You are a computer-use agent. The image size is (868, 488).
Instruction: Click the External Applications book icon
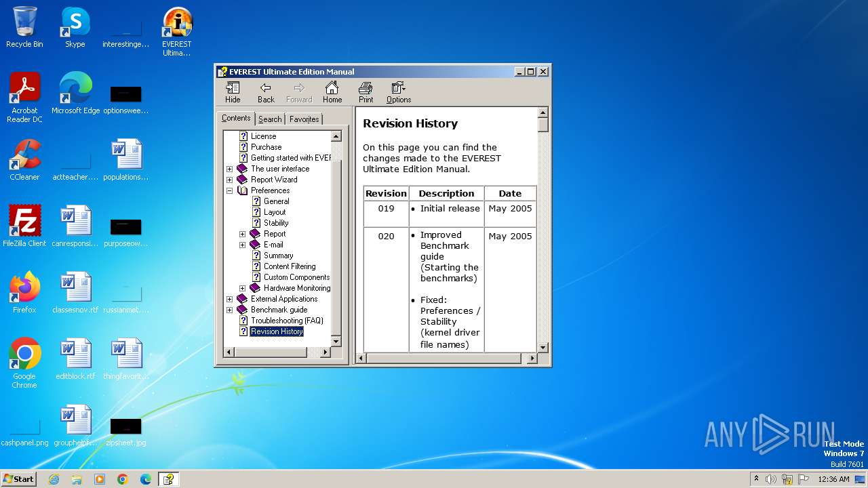(x=242, y=299)
